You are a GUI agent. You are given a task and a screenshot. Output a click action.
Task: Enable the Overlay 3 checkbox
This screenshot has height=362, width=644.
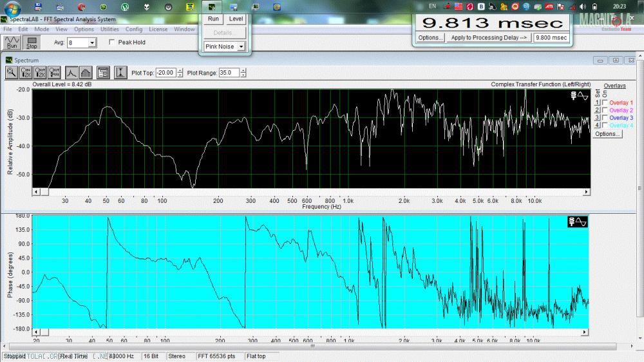605,117
